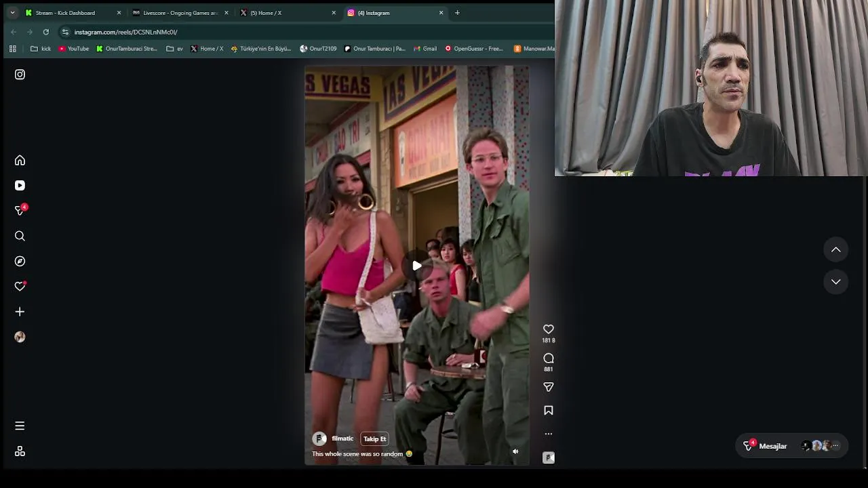Like the reel with heart icon

coord(549,329)
